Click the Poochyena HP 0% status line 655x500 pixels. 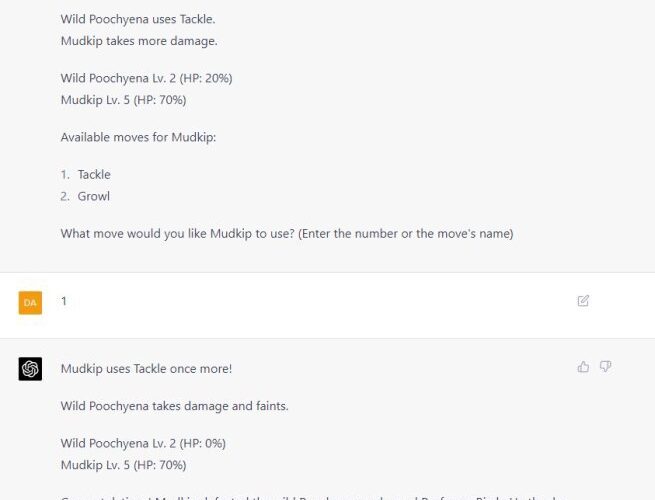(143, 443)
